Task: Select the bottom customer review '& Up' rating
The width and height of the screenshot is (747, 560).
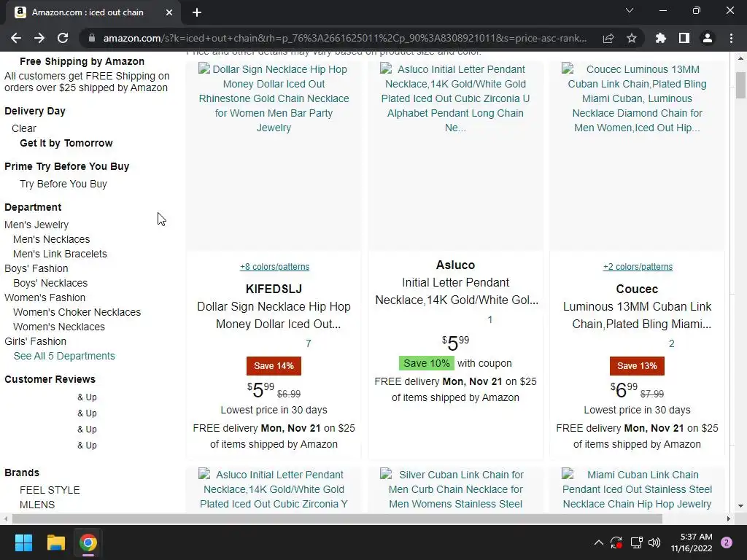Action: click(87, 446)
